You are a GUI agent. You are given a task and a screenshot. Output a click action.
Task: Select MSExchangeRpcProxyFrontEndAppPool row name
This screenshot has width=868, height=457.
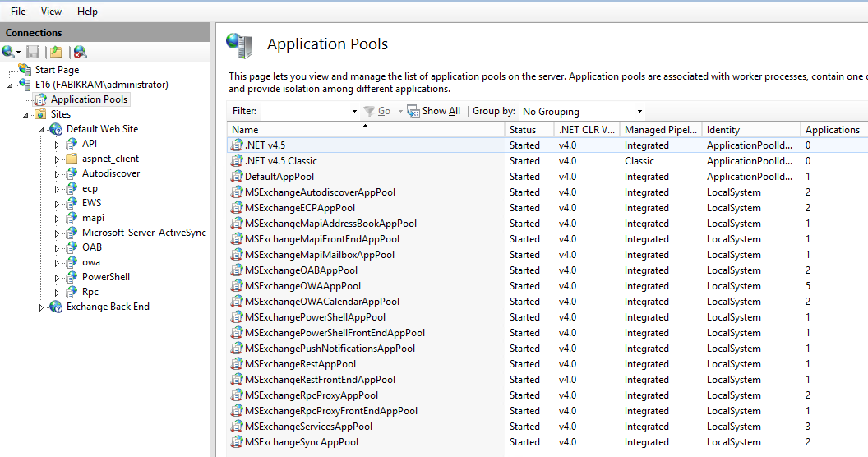pyautogui.click(x=331, y=410)
